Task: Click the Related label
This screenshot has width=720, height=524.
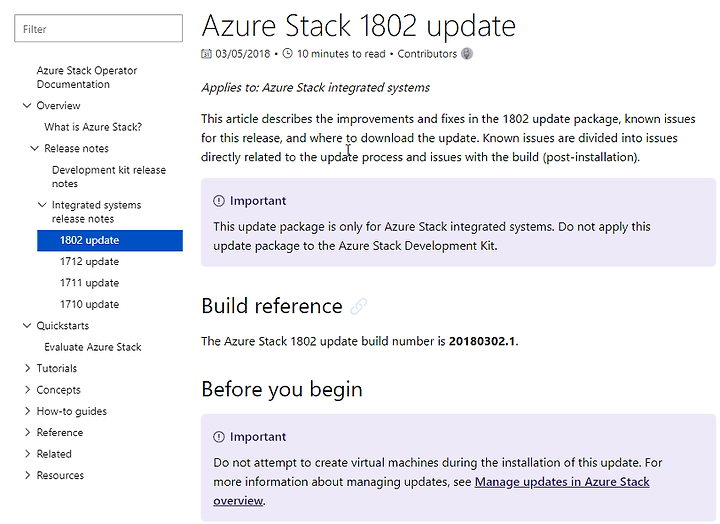Action: point(54,454)
